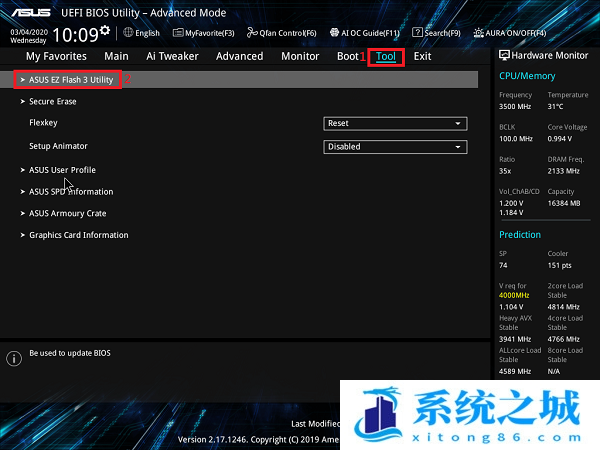Open the Monitor tab

300,56
